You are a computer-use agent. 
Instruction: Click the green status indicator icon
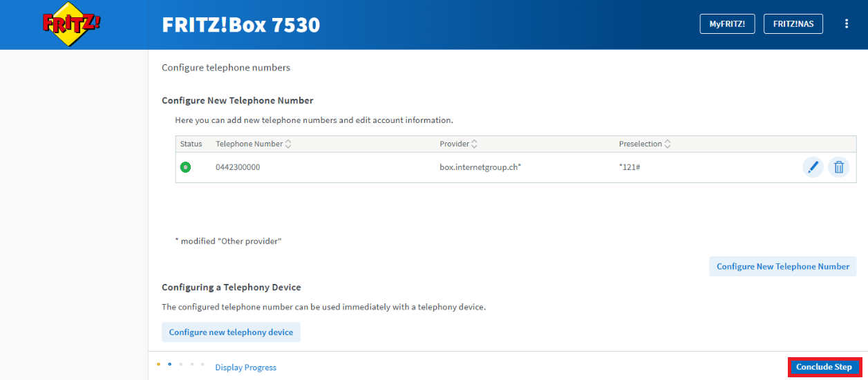[185, 167]
